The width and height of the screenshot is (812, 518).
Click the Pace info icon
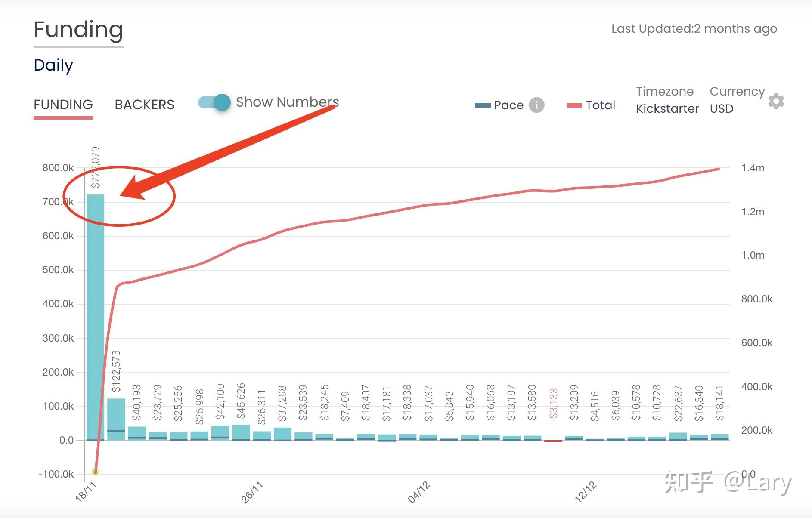pyautogui.click(x=536, y=105)
